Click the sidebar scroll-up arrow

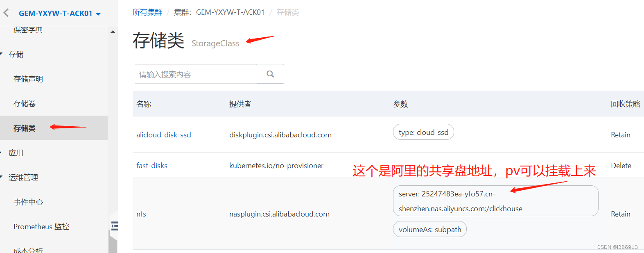click(x=113, y=32)
